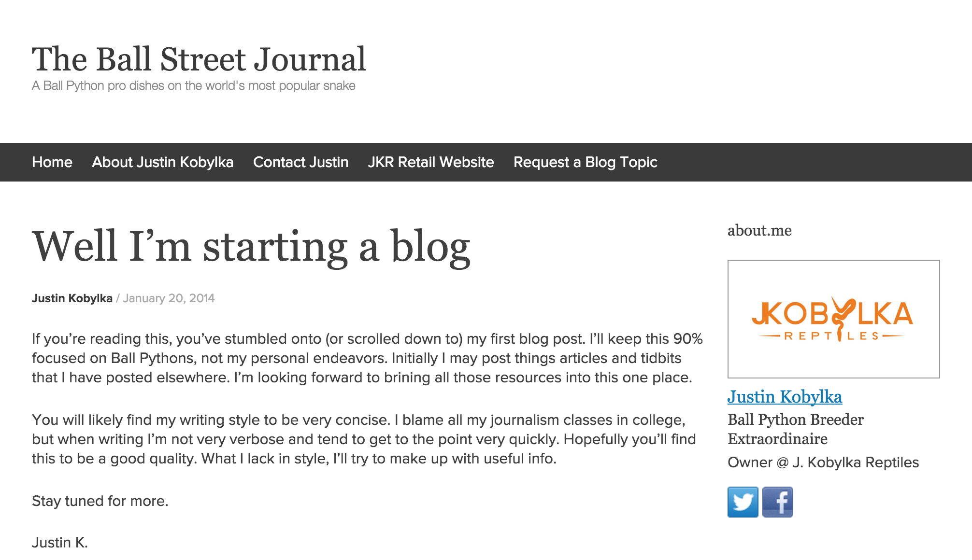Click the paragraph about concise writing style
972x560 pixels.
[364, 439]
